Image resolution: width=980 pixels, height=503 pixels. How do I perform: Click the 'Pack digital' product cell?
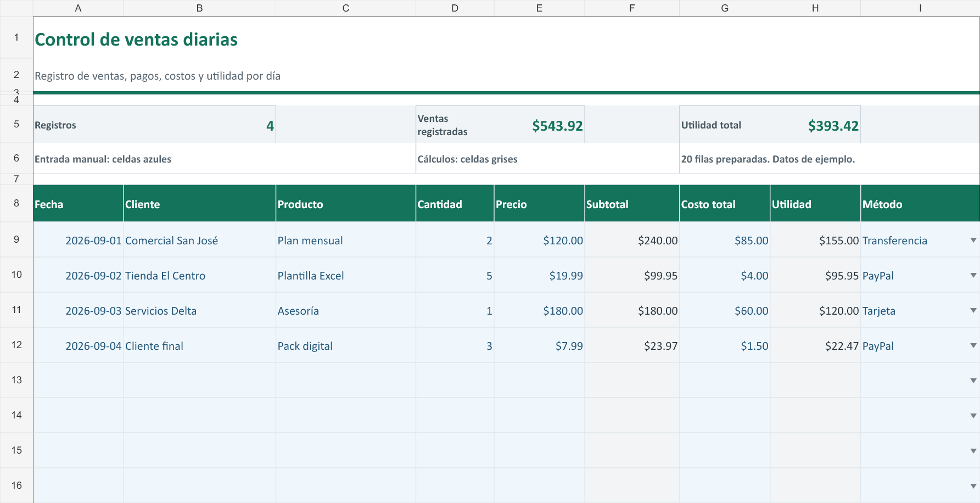[345, 345]
